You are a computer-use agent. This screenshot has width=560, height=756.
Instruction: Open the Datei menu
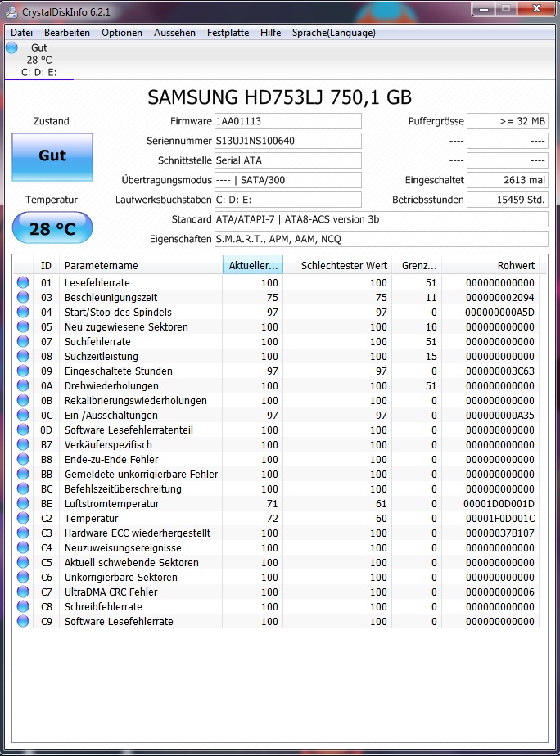tap(22, 32)
